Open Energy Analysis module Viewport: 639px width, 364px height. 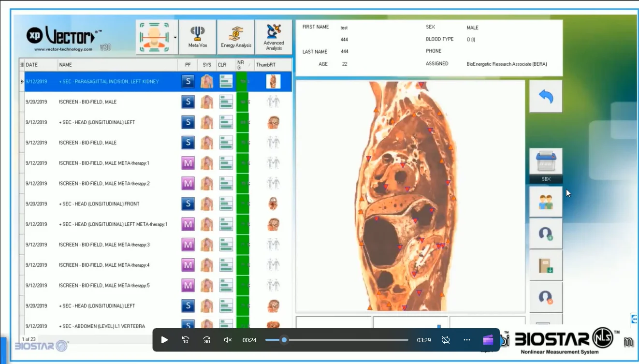pos(236,37)
